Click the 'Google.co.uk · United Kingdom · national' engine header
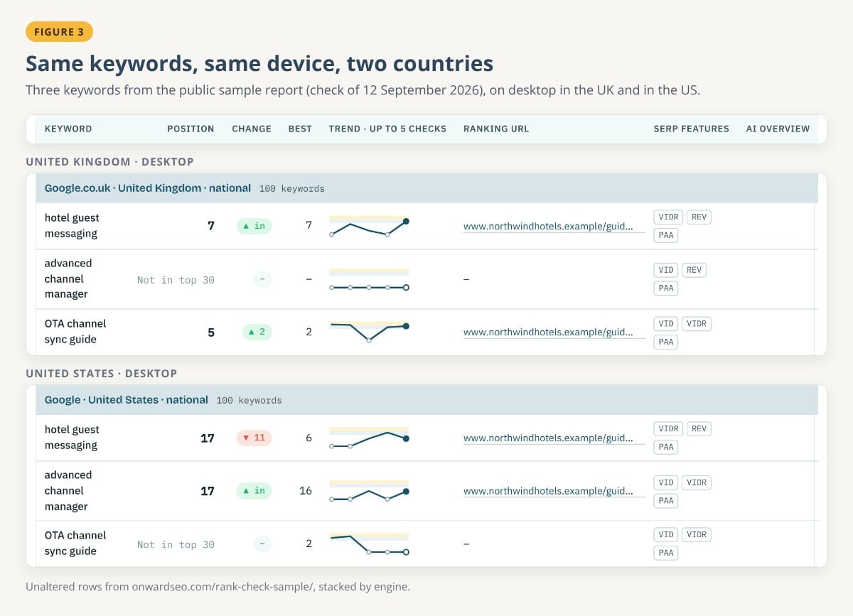This screenshot has height=616, width=853. (148, 188)
